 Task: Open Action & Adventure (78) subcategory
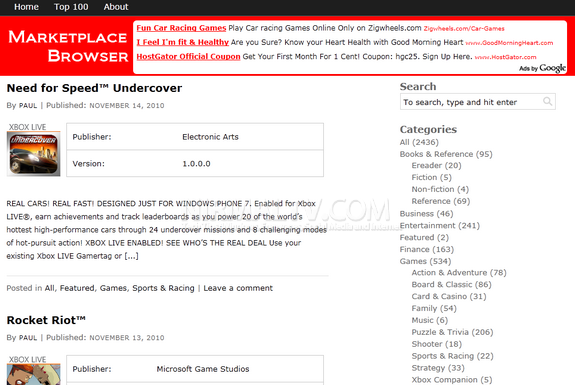[x=459, y=273]
